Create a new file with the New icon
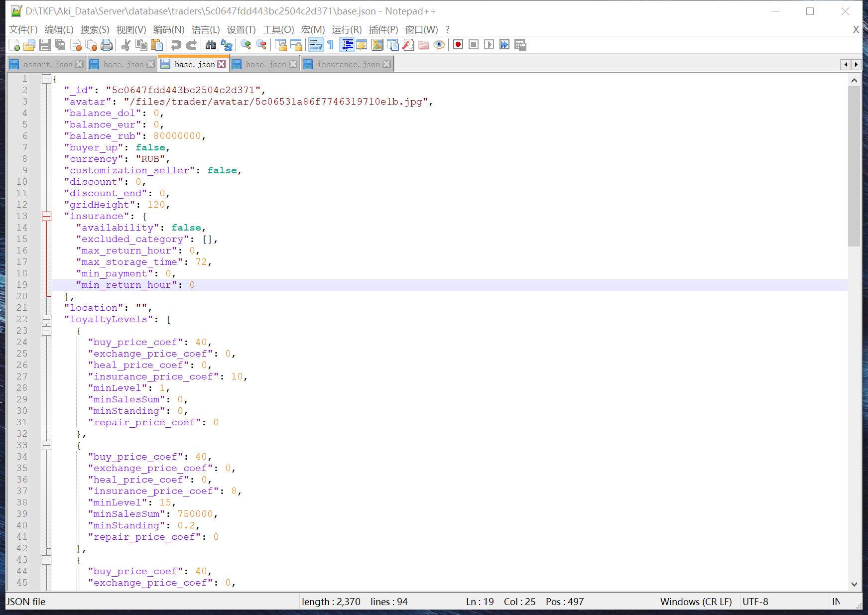The width and height of the screenshot is (868, 615). tap(14, 45)
